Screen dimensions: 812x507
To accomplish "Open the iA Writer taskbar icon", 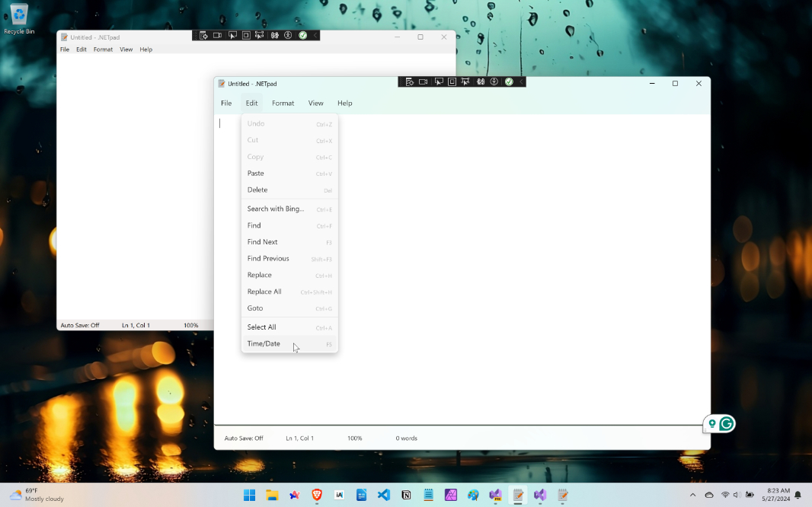I will point(339,495).
